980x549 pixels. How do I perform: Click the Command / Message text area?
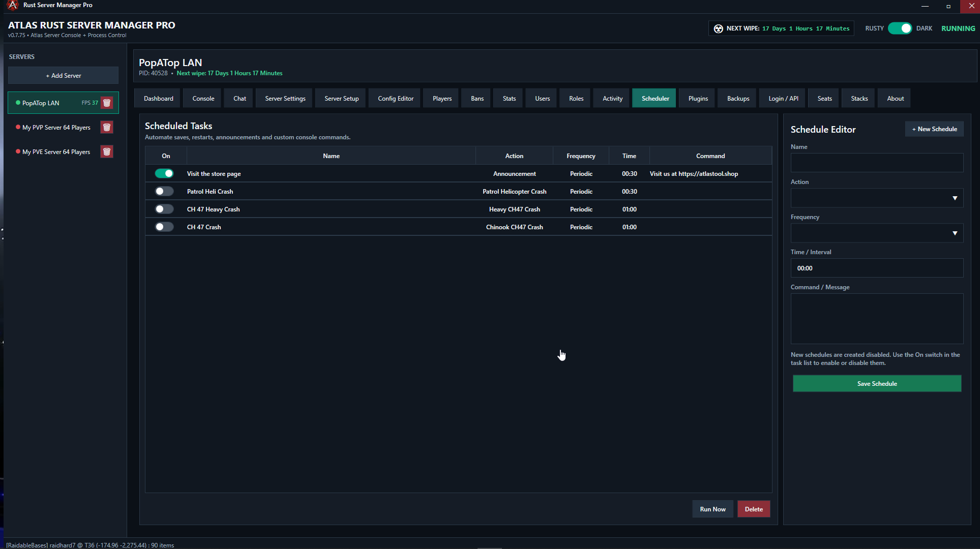click(877, 319)
